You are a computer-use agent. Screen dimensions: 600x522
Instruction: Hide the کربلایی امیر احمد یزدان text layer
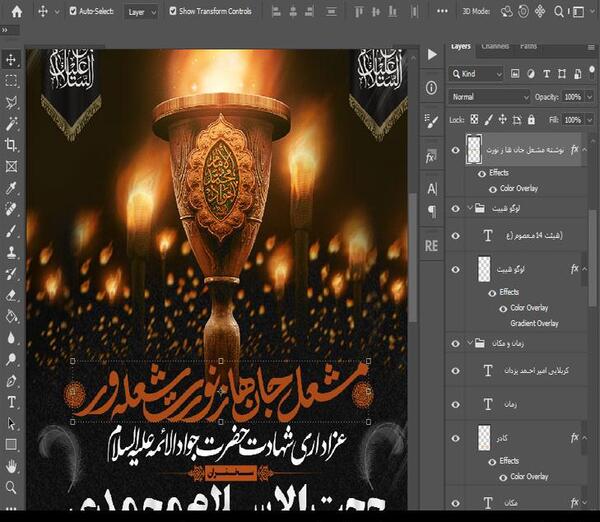coord(455,371)
